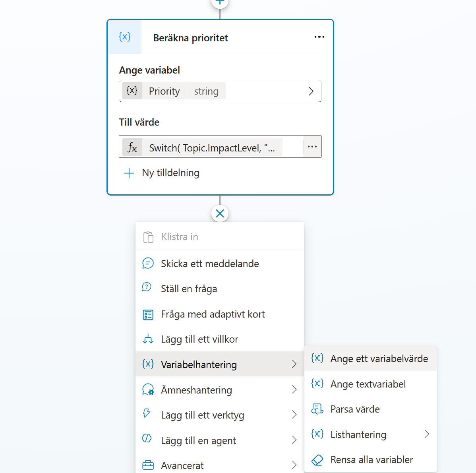Click the fx formula icon in Till värde
Viewport: 476px width, 473px height.
pos(132,147)
